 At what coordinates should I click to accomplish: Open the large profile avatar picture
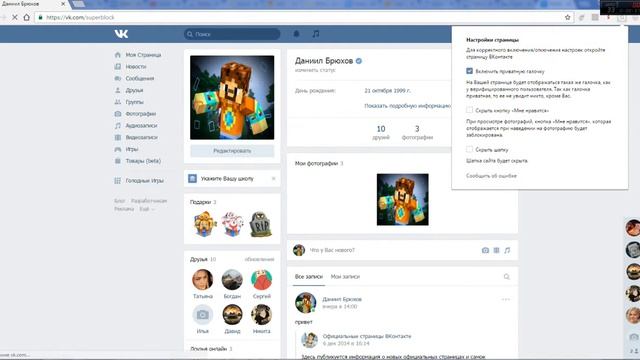(x=232, y=98)
